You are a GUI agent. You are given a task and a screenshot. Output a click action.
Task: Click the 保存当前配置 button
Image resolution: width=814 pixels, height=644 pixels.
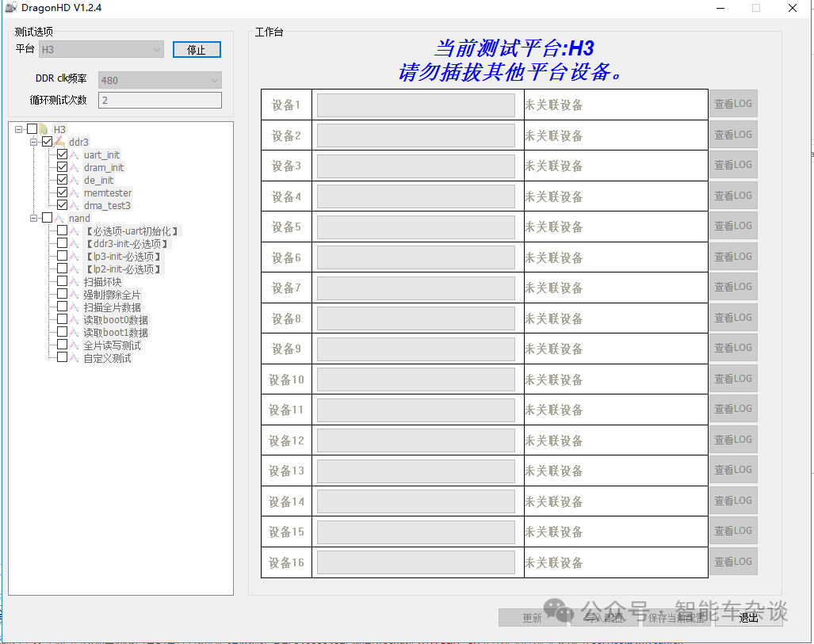click(x=676, y=618)
